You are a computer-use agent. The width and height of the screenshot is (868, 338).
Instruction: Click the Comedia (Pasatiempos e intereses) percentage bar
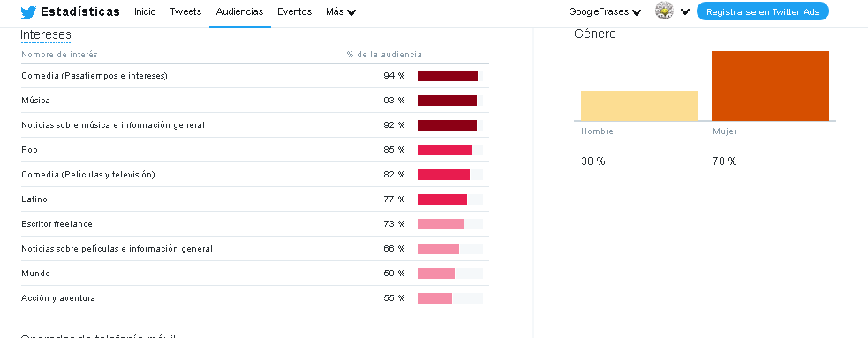[x=450, y=76]
